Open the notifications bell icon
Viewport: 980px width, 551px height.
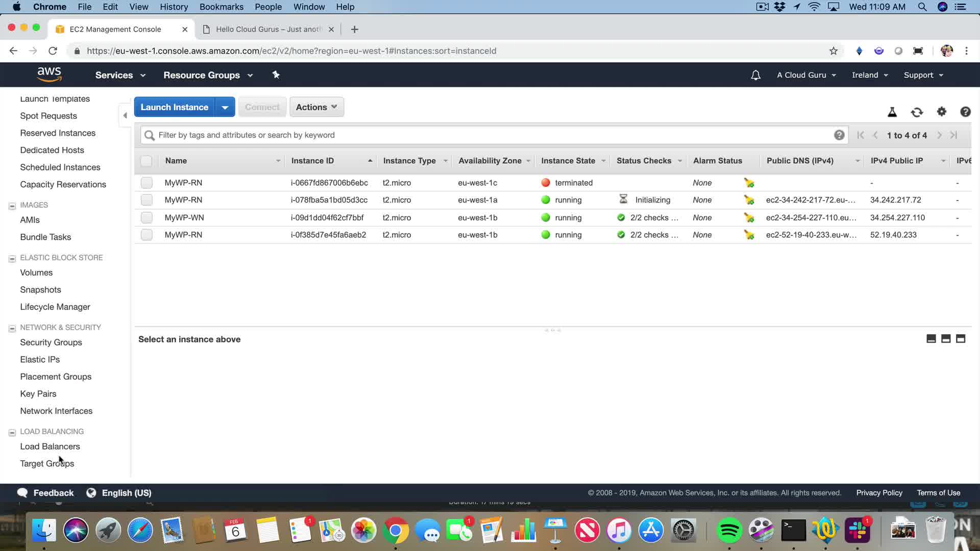(x=755, y=75)
